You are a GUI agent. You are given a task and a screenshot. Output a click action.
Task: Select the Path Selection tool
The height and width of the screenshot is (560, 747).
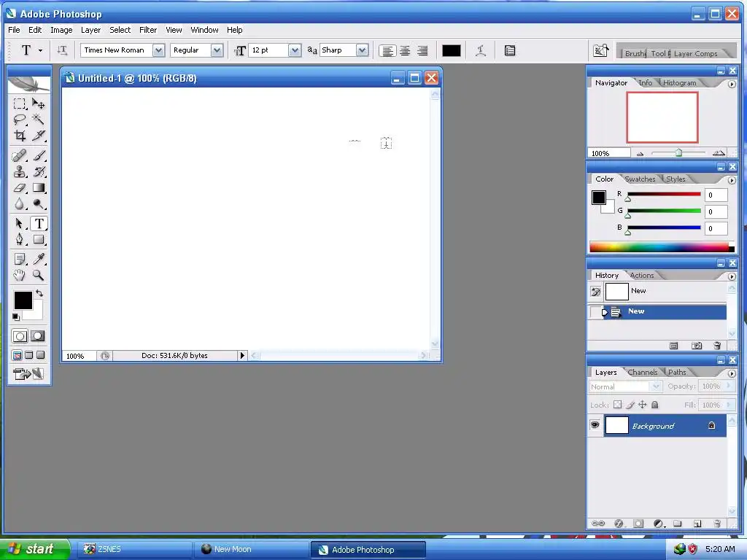(x=20, y=223)
